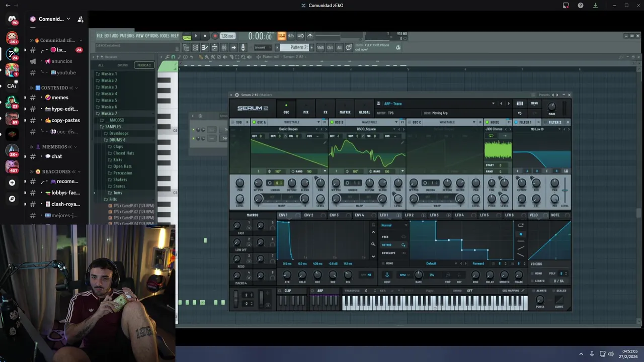This screenshot has height=362, width=644.
Task: Open browser downloads icon in title bar
Action: [595, 6]
